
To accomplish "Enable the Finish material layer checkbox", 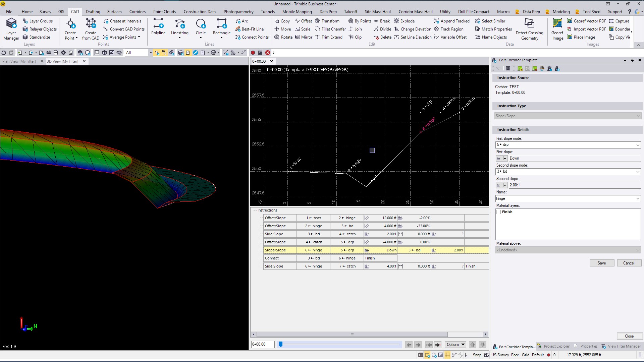I will [498, 212].
